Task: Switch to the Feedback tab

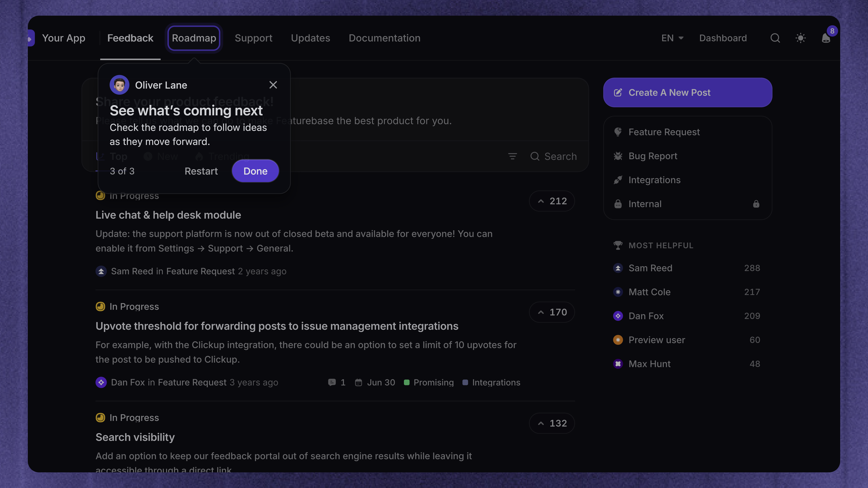Action: point(130,38)
